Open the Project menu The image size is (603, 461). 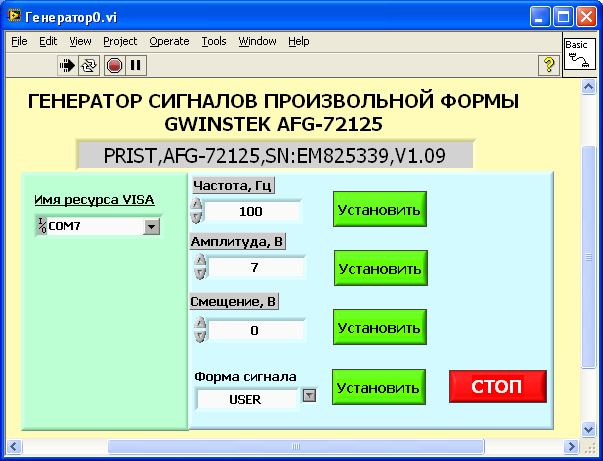(x=120, y=41)
